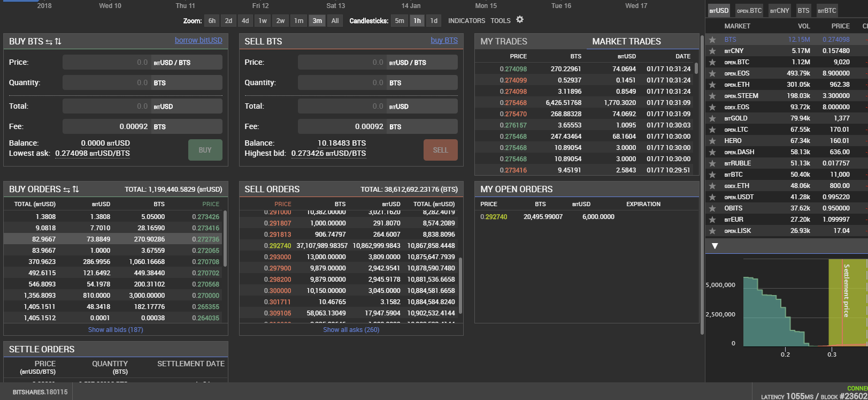Click the green BUY button
The image size is (868, 400).
[x=205, y=150]
